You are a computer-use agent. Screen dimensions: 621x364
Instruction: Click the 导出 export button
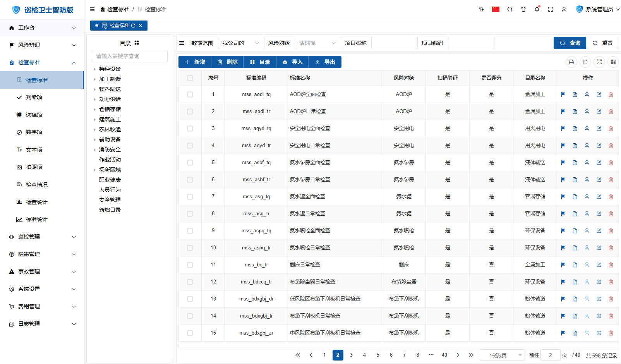tap(325, 62)
